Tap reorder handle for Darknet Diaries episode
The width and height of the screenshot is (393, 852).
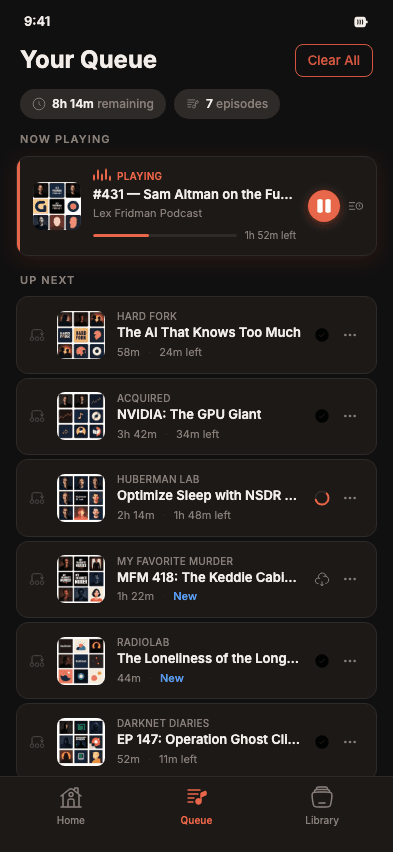pos(37,742)
